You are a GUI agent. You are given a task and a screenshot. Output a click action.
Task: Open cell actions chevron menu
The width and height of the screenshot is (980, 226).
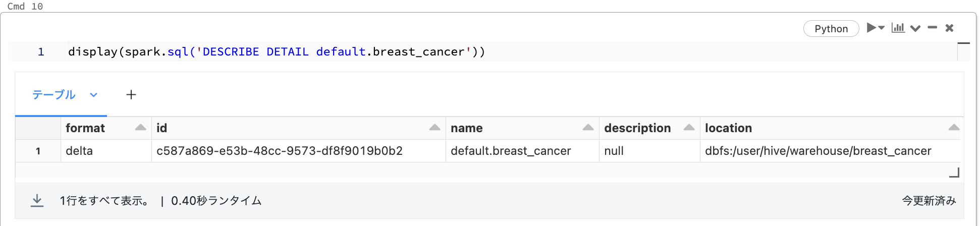click(x=915, y=28)
